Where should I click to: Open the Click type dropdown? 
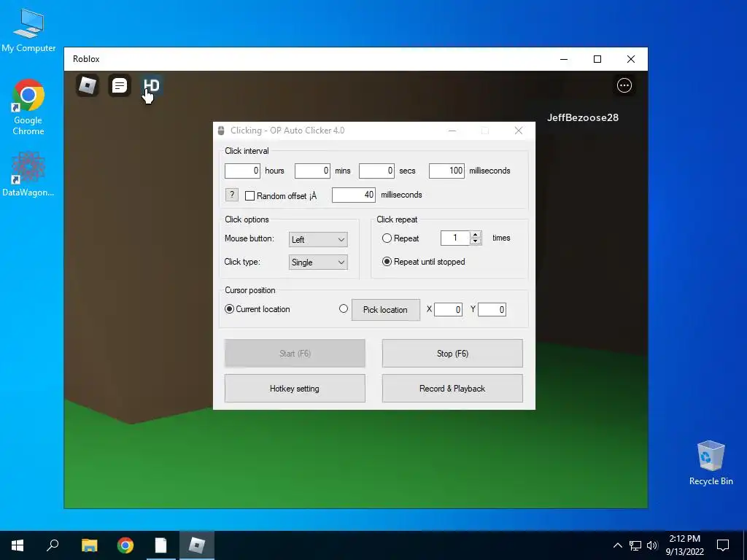coord(318,262)
